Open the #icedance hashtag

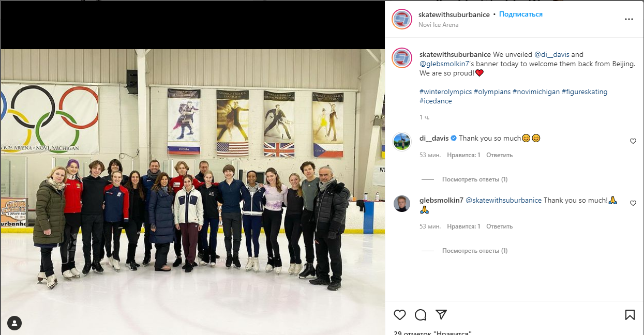436,101
